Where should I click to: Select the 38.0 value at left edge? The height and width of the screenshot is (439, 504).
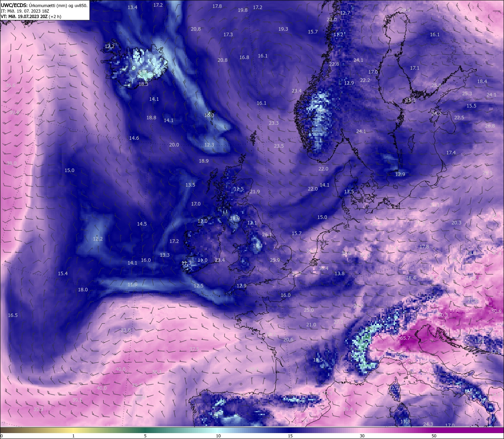pos(11,163)
